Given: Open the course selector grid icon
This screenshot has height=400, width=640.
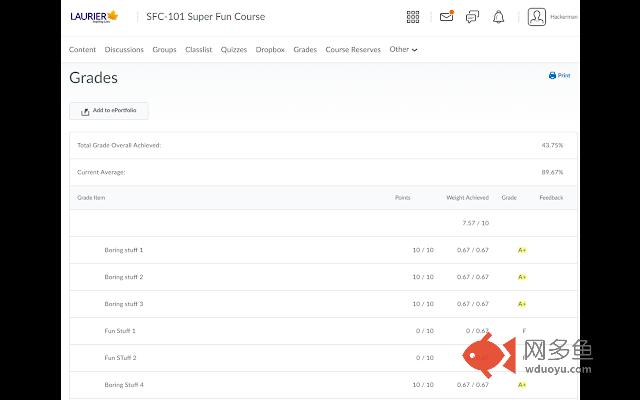Looking at the screenshot, I should [413, 17].
